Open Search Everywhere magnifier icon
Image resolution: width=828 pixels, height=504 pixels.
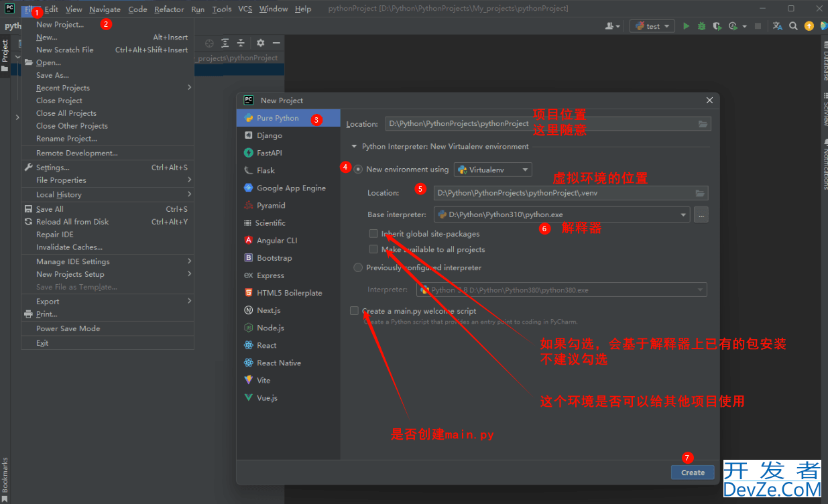click(x=793, y=26)
